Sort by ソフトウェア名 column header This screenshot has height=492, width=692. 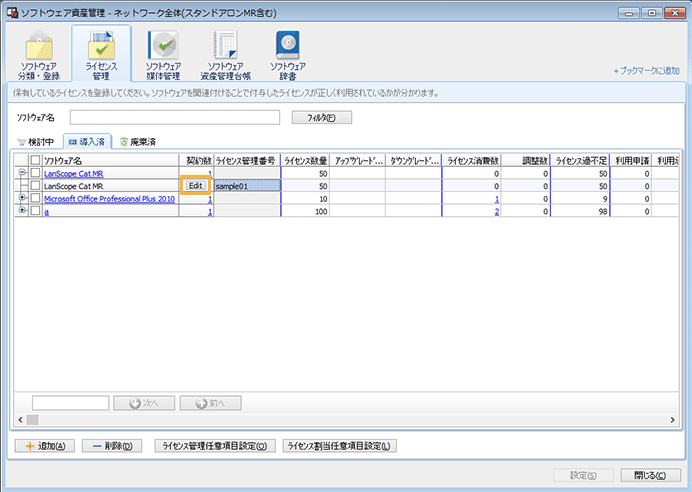pyautogui.click(x=110, y=161)
